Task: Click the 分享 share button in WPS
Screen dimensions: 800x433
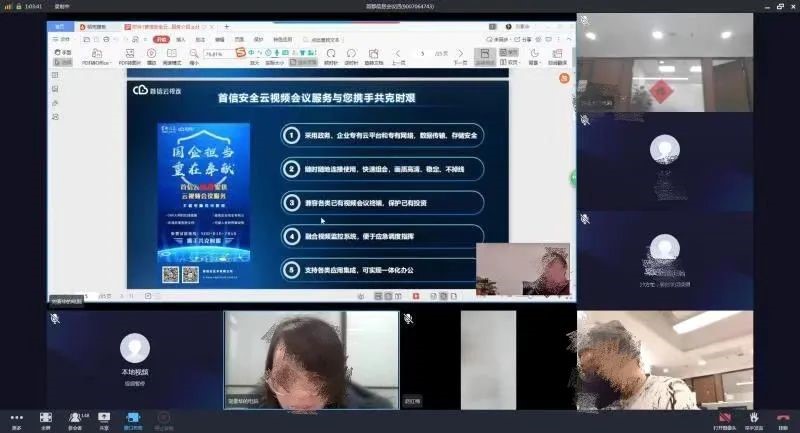Action: click(523, 39)
